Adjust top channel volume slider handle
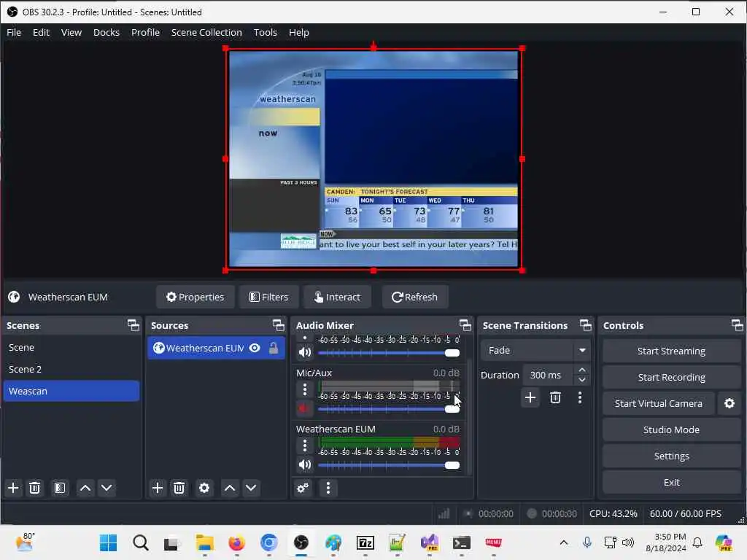 click(452, 353)
